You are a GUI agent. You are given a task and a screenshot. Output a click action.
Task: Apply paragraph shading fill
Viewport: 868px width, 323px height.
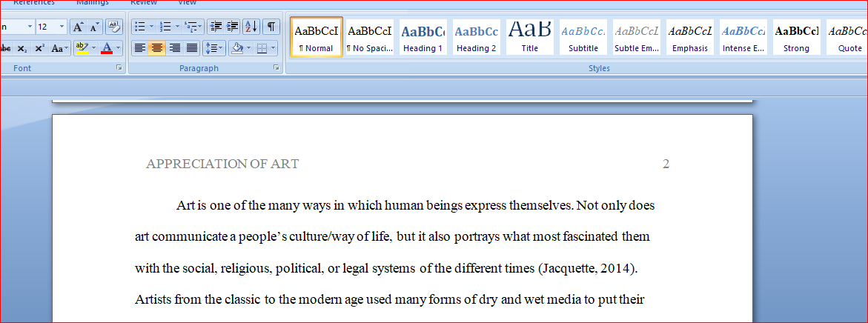point(238,48)
